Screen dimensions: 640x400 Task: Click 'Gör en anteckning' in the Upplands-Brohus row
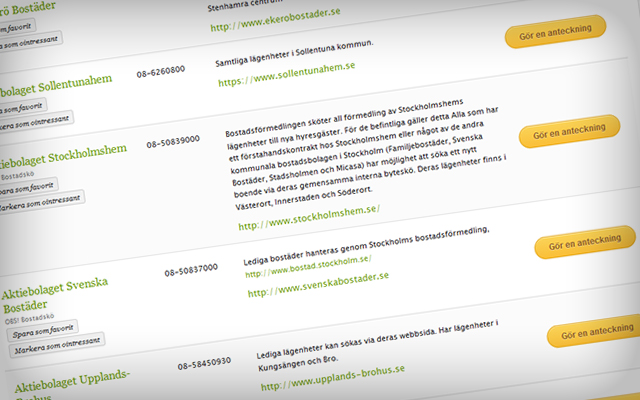(x=594, y=331)
